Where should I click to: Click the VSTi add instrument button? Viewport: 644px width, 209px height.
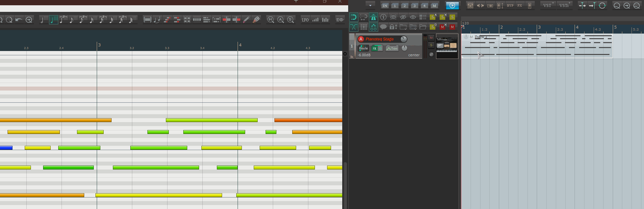click(564, 6)
